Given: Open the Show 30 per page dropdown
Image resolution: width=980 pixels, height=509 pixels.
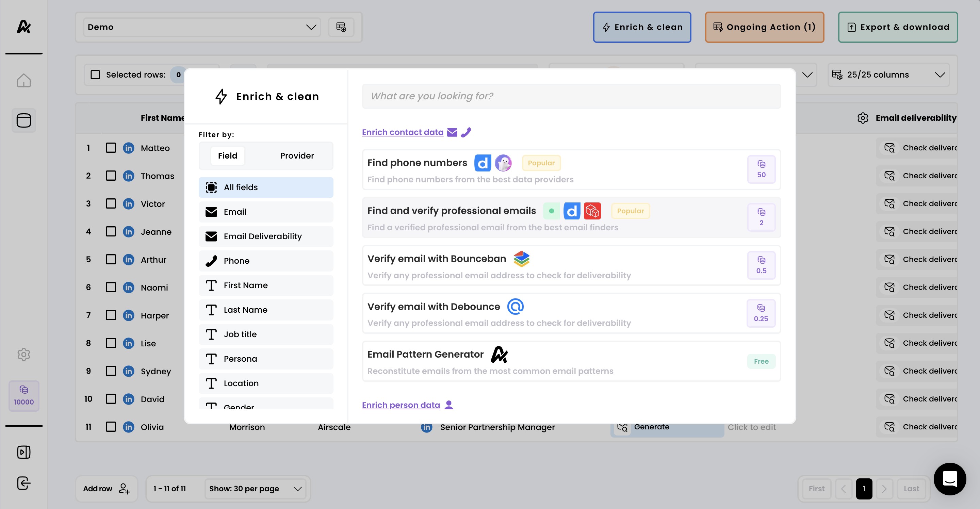Looking at the screenshot, I should pos(255,489).
